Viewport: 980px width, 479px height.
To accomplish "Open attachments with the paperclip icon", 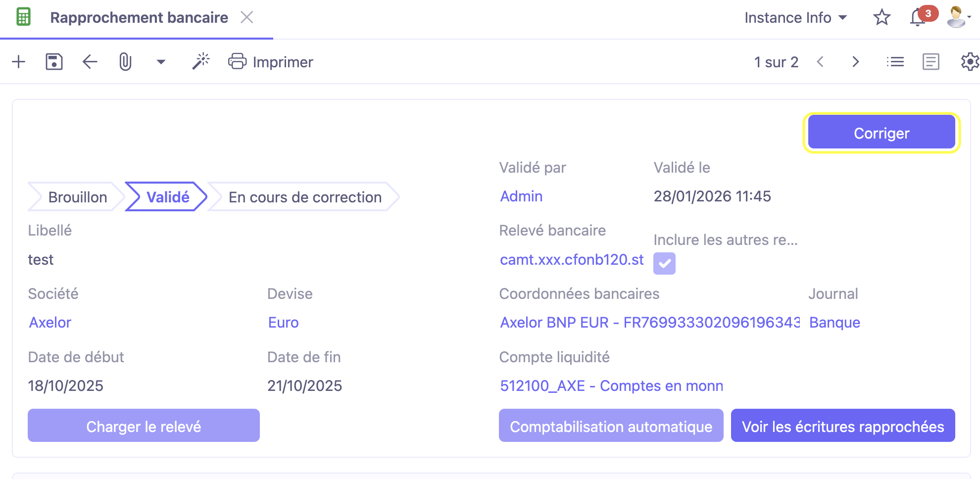I will [x=125, y=61].
